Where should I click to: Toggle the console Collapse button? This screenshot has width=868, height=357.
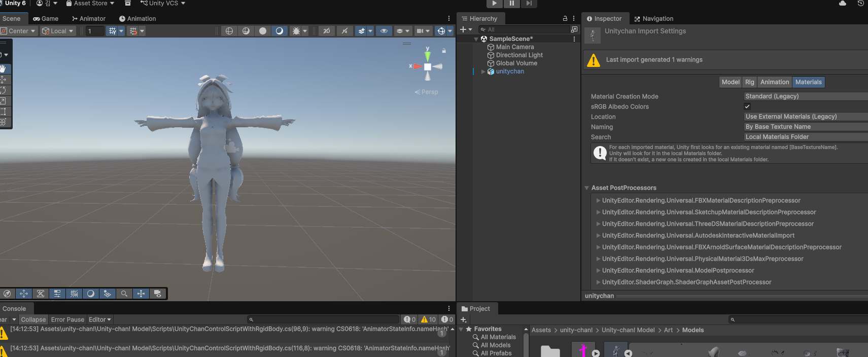click(33, 319)
